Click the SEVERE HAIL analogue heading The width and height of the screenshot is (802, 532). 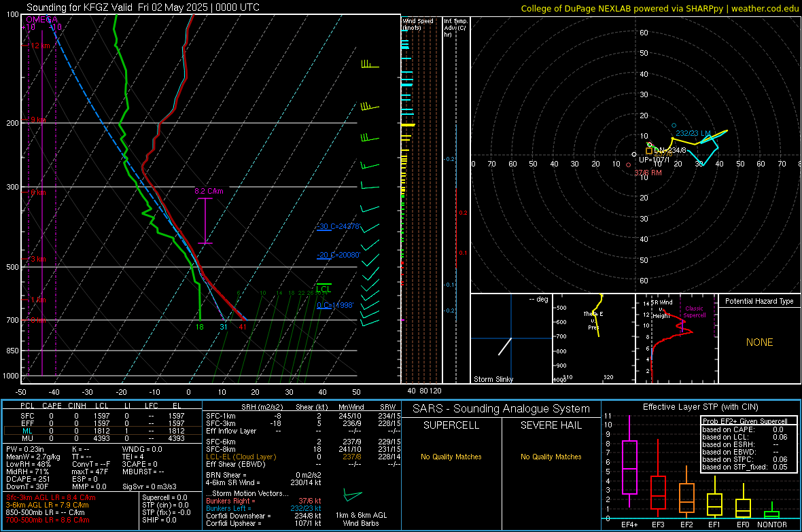(551, 425)
